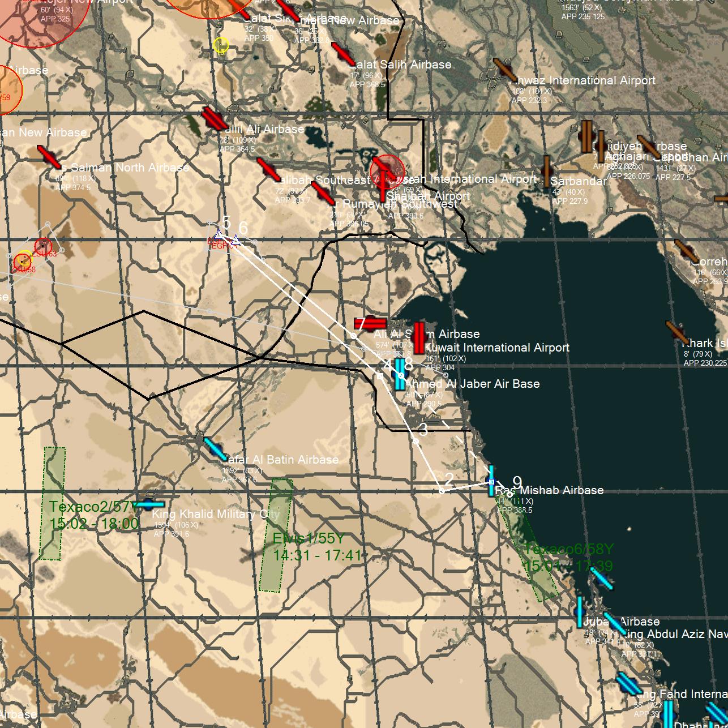This screenshot has height=728, width=728.
Task: Select flight plan waypoint 2
Action: [442, 491]
